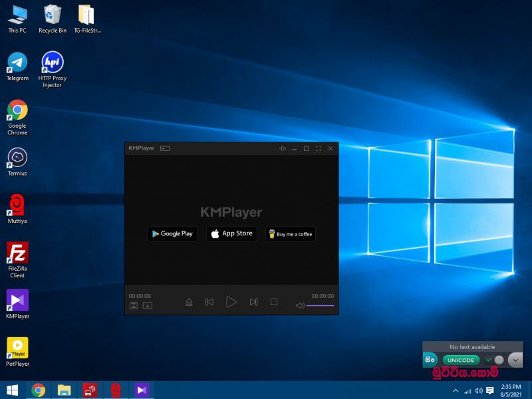Switch KMPlayer to fullscreen mode
Image resolution: width=532 pixels, height=399 pixels.
pyautogui.click(x=319, y=148)
